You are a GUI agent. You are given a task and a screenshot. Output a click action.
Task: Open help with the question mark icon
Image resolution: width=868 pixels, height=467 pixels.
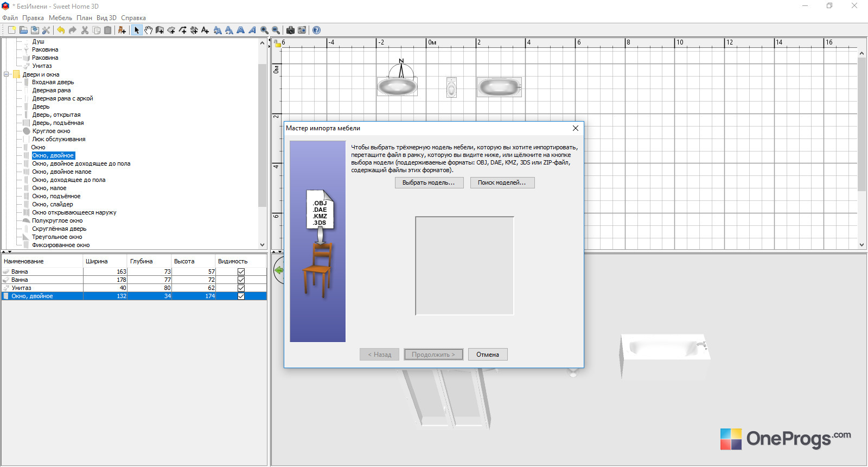(316, 30)
